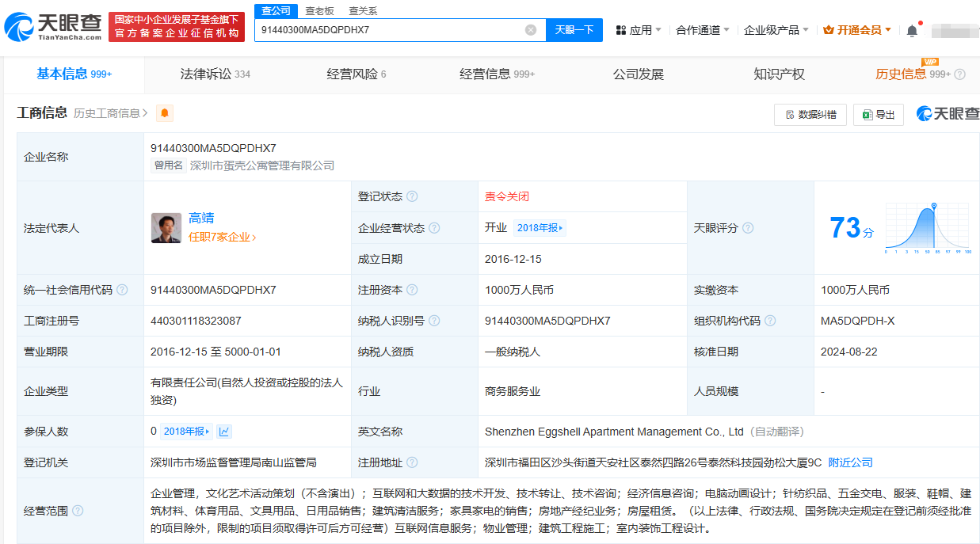Open the notification bell
Viewport: 980px width, 544px height.
912,30
